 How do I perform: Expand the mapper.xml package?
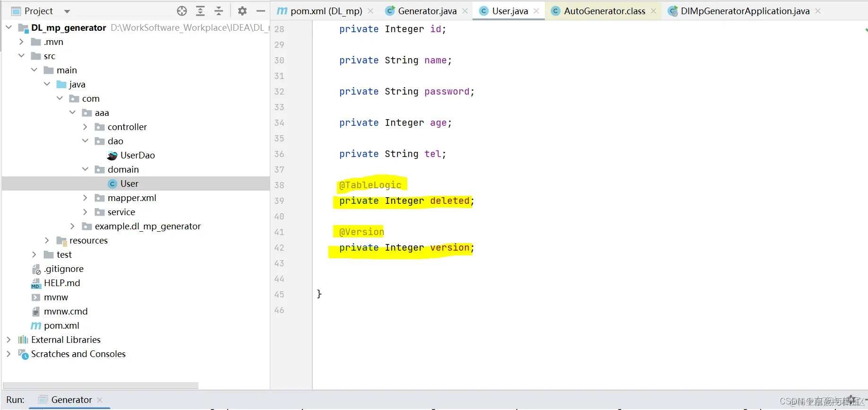coord(85,198)
